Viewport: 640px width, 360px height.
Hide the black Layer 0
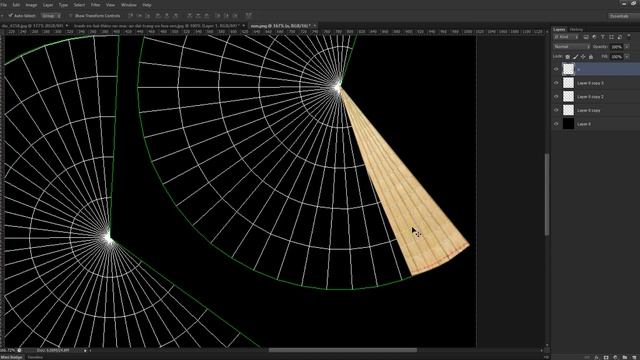tap(556, 124)
